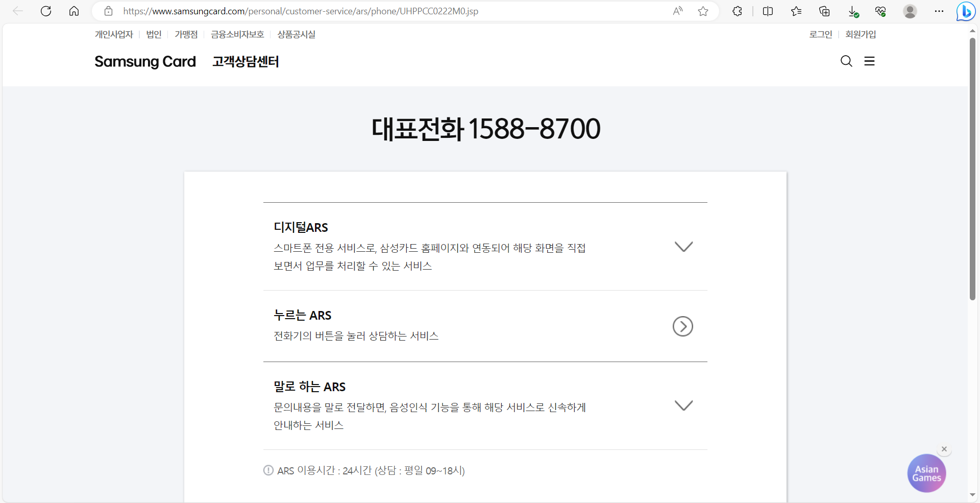This screenshot has height=503, width=980.
Task: Open 가맹점 top menu link
Action: pyautogui.click(x=186, y=34)
